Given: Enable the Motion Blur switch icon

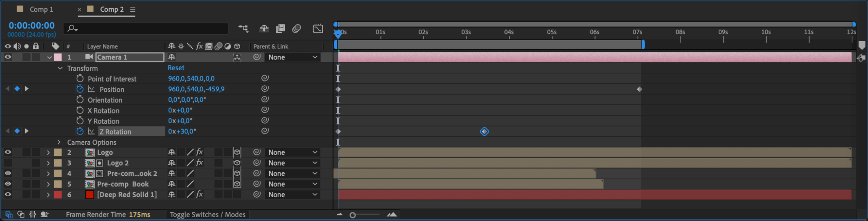Looking at the screenshot, I should click(297, 29).
